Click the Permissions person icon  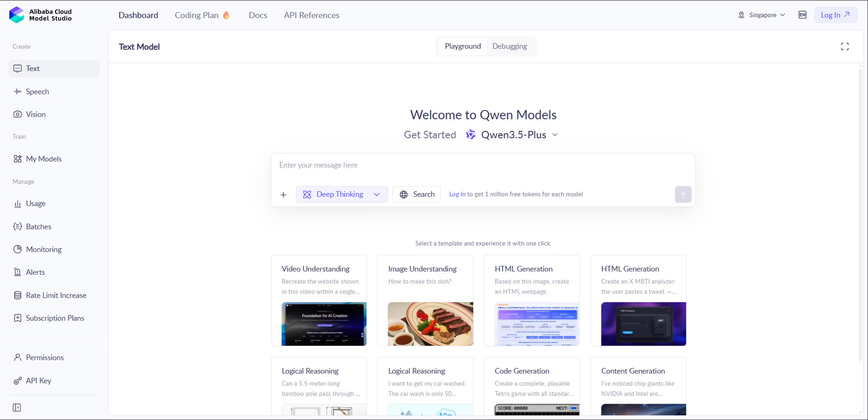pos(18,357)
